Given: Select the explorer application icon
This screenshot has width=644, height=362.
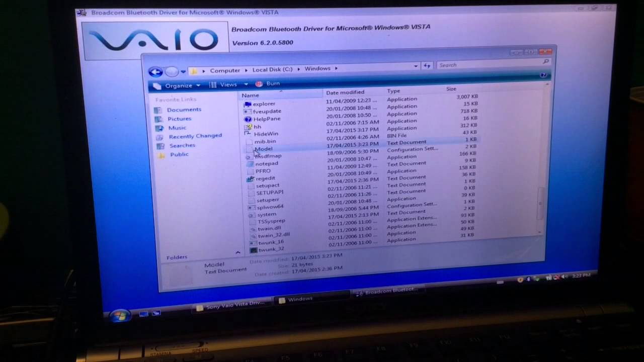Looking at the screenshot, I should click(x=248, y=104).
